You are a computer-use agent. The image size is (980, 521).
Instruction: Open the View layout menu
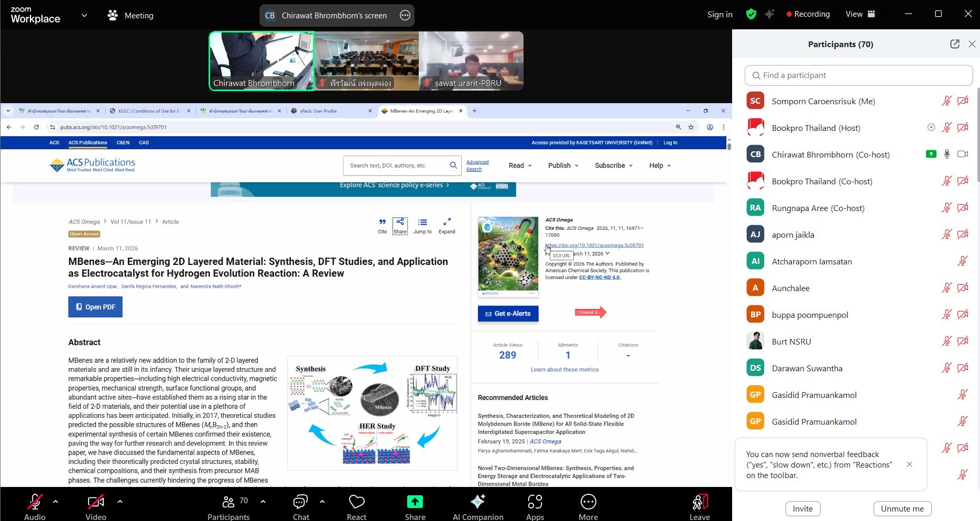860,14
